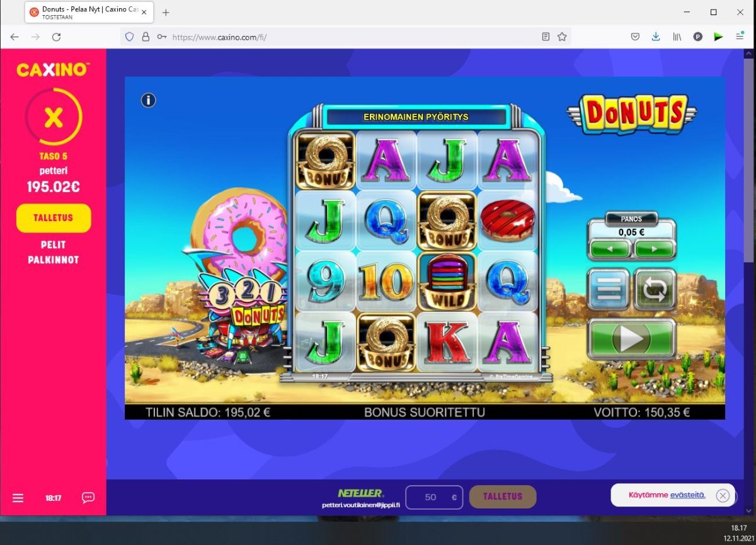The height and width of the screenshot is (545, 756).
Task: Open the site security padlock icon
Action: (x=146, y=37)
